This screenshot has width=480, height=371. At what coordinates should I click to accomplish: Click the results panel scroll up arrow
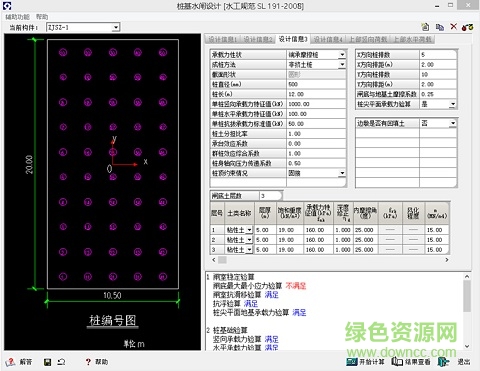click(x=467, y=276)
